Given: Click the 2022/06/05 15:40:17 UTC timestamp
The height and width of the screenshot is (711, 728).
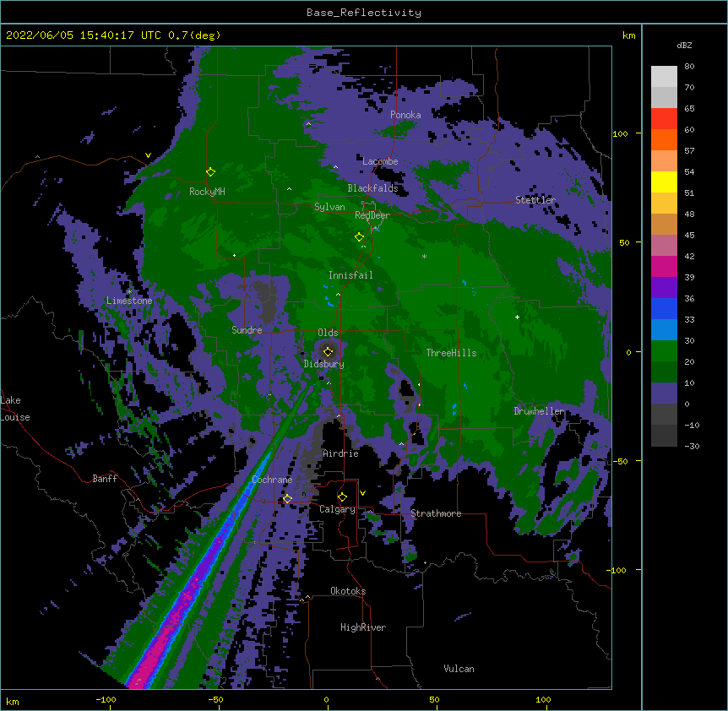Looking at the screenshot, I should 83,35.
